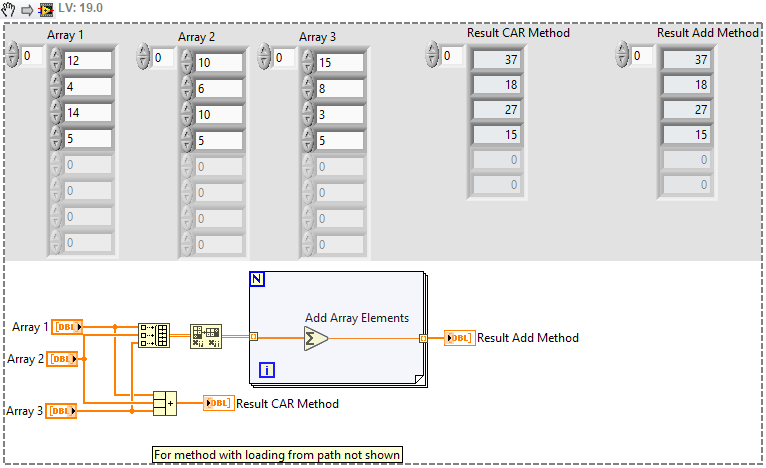Image resolution: width=766 pixels, height=468 pixels.
Task: Click Array 1 element field with value 12
Action: pyautogui.click(x=88, y=61)
